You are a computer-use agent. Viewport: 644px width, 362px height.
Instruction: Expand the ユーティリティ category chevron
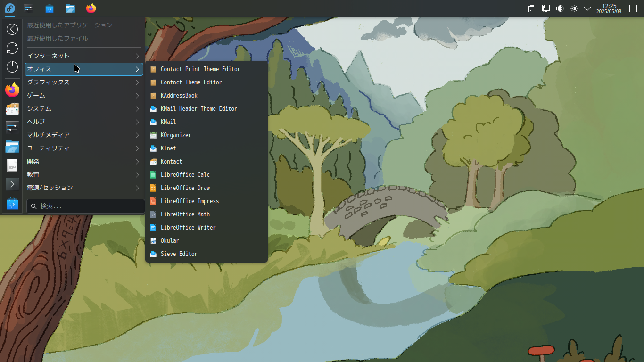137,148
